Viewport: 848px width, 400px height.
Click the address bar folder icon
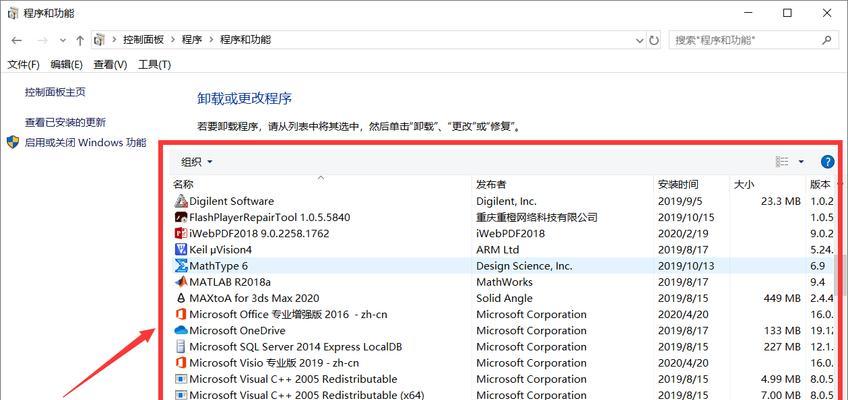99,39
